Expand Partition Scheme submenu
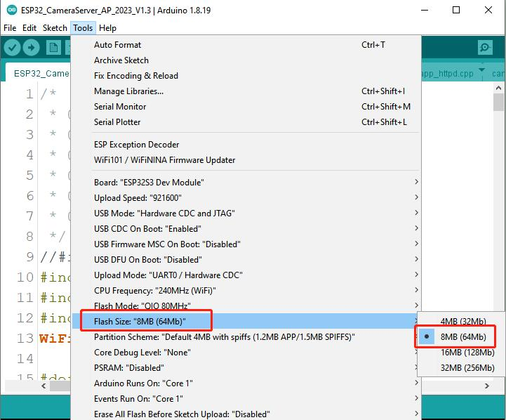 pyautogui.click(x=246, y=337)
